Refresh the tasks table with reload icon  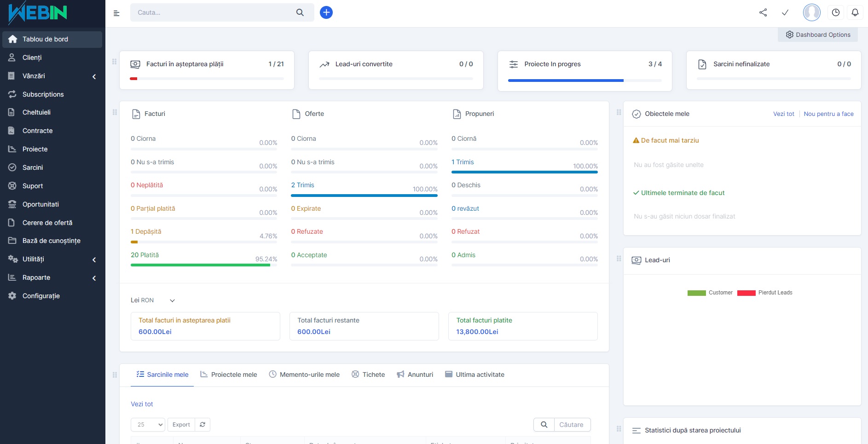tap(203, 425)
